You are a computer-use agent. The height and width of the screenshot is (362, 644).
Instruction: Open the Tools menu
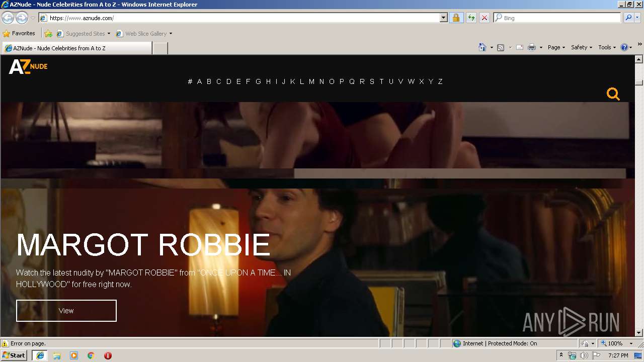607,47
